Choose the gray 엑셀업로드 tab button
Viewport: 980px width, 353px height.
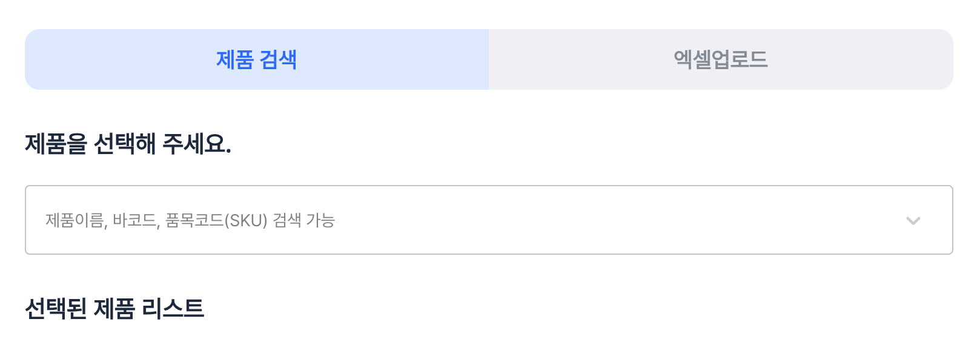[721, 59]
